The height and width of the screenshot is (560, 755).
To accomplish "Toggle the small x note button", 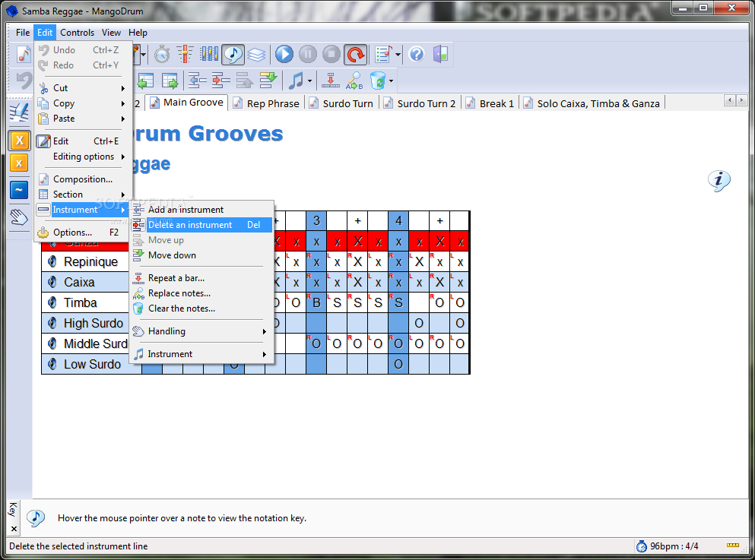I will [19, 163].
